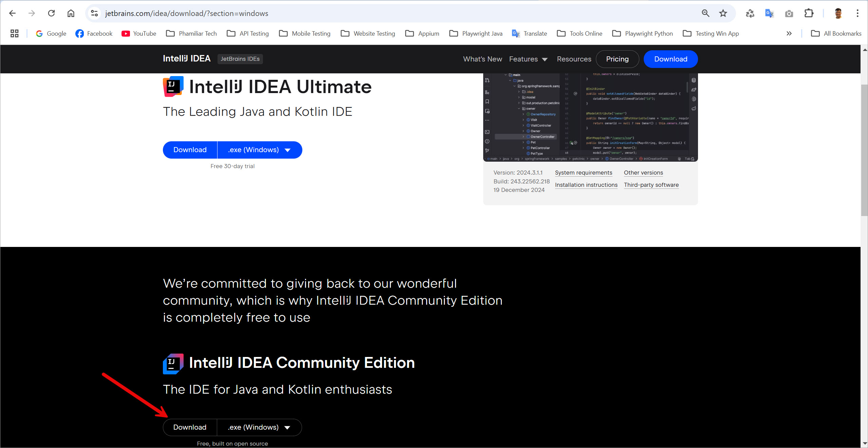Click the scrollbar up arrow
Viewport: 868px width, 448px height.
864,49
